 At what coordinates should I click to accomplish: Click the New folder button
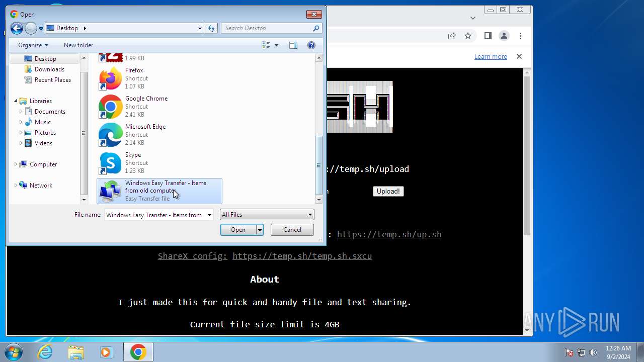click(78, 45)
